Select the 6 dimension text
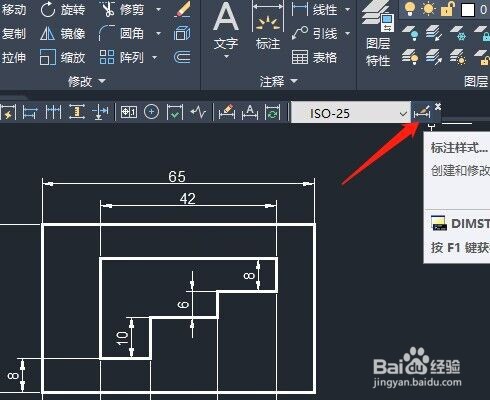The image size is (490, 400). pyautogui.click(x=183, y=304)
